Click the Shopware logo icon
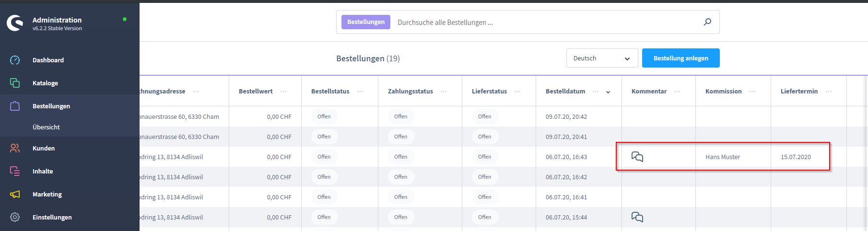 (x=15, y=23)
